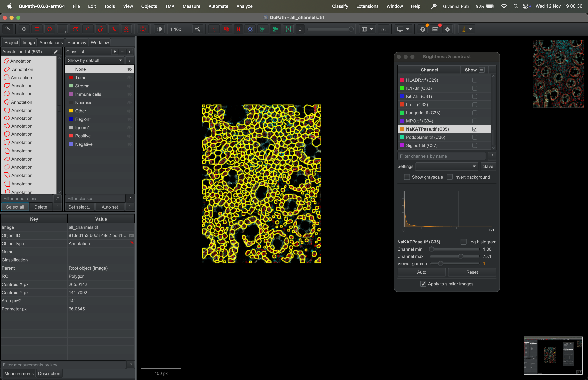The height and width of the screenshot is (380, 588).
Task: Toggle visibility eye for None class
Action: (x=129, y=69)
